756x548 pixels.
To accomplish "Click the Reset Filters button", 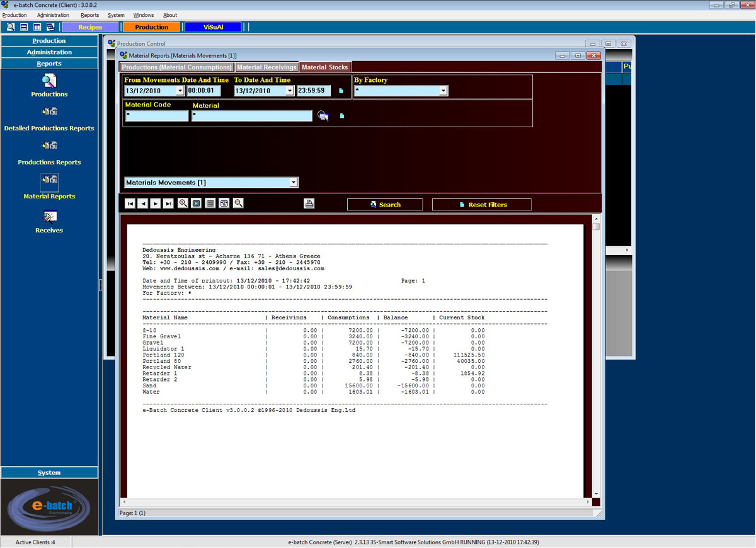I will [482, 205].
